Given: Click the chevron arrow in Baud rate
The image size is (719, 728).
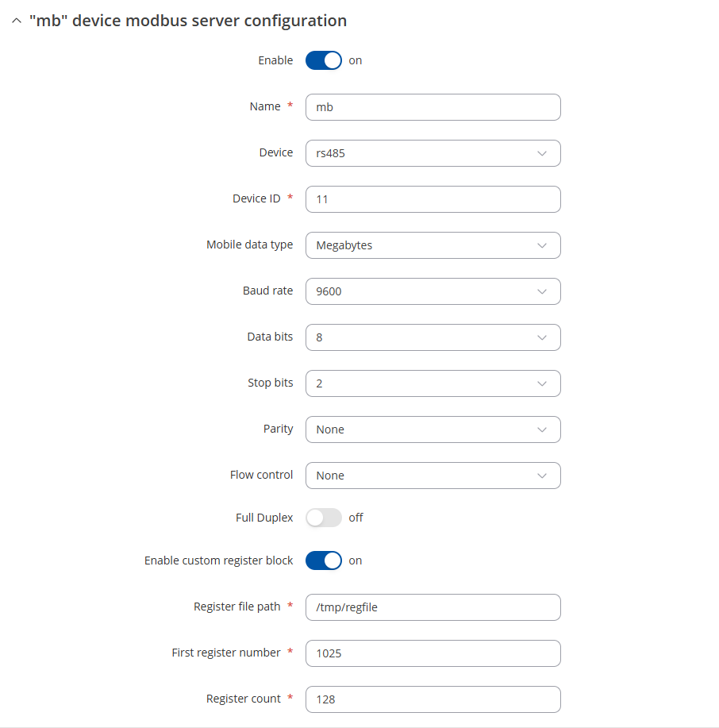Looking at the screenshot, I should pos(542,291).
